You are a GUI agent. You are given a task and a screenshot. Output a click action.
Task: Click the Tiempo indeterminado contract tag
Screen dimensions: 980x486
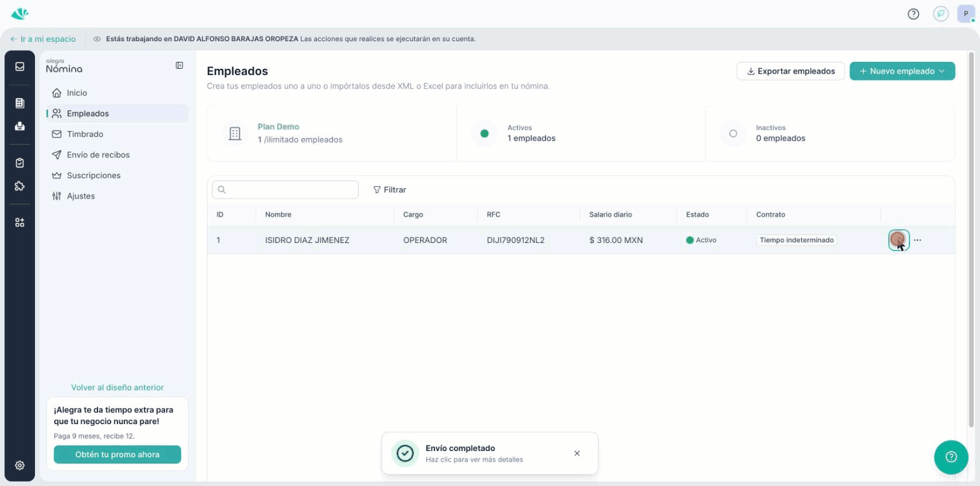pyautogui.click(x=796, y=240)
